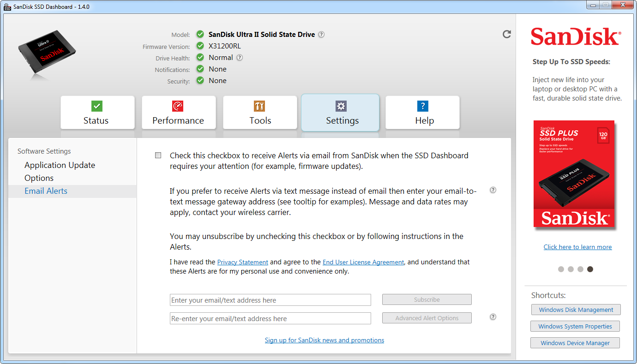Go to the Help tab

(x=422, y=113)
